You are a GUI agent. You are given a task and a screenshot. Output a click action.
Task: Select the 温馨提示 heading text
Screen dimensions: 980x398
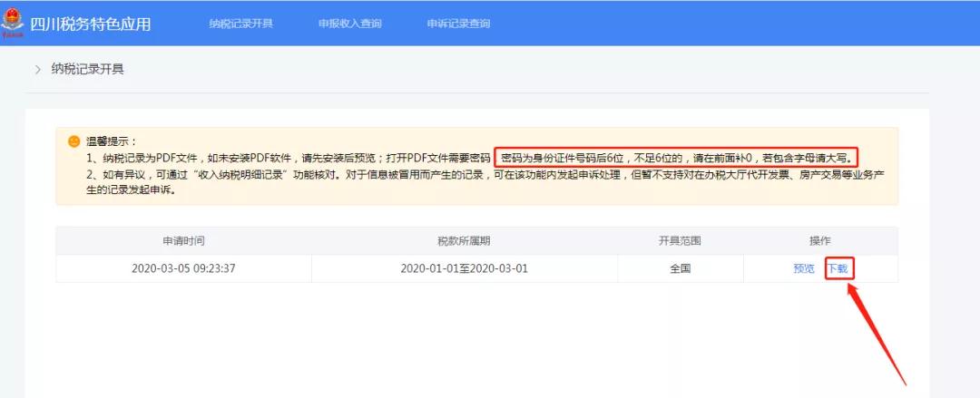(112, 141)
